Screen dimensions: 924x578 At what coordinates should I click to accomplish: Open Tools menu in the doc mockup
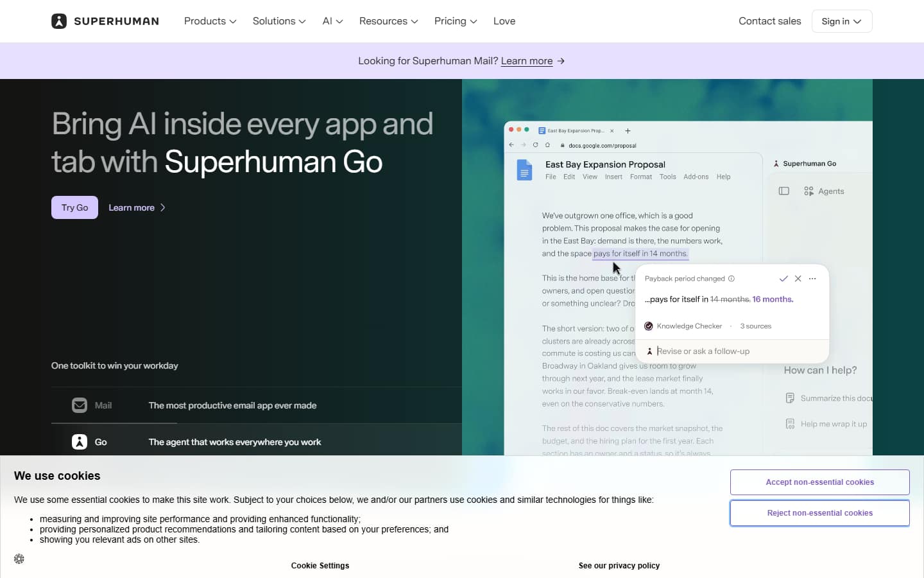pos(668,177)
